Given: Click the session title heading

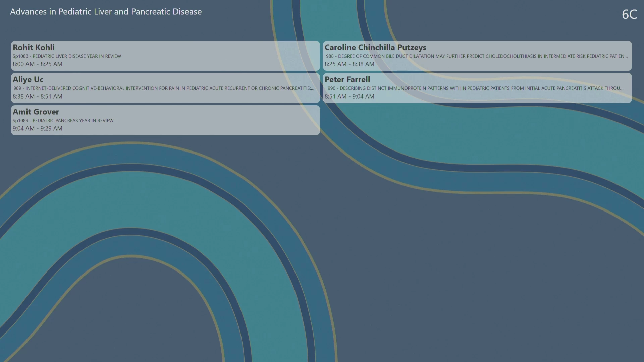Looking at the screenshot, I should pos(106,12).
